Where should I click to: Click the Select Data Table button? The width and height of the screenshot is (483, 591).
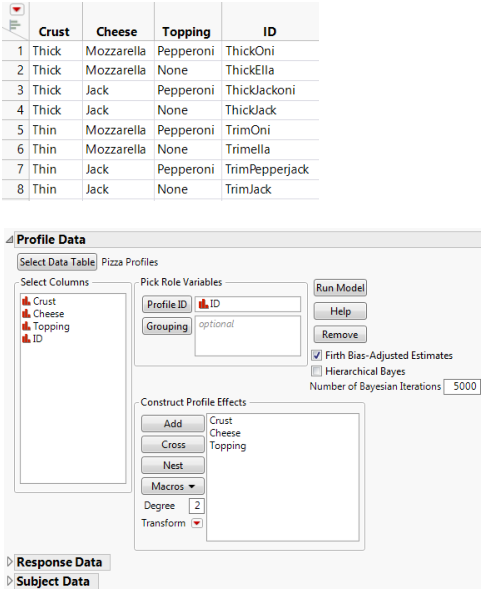[57, 262]
